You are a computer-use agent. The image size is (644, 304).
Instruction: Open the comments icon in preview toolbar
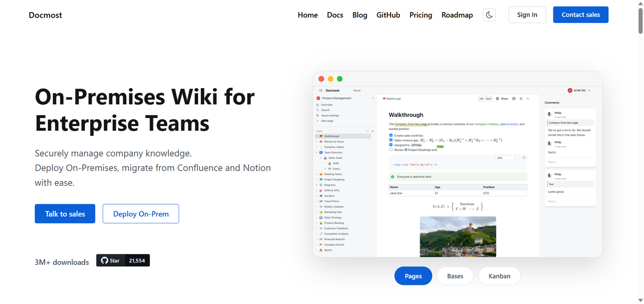(x=514, y=99)
